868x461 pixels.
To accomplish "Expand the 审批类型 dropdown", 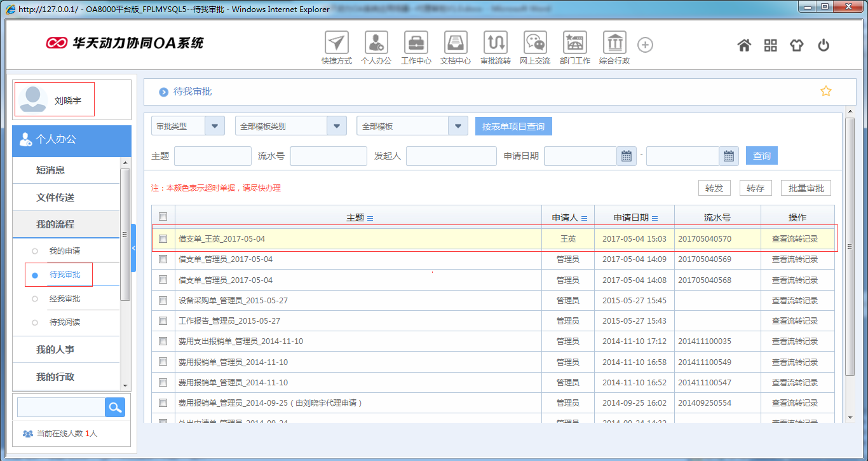I will tap(215, 126).
